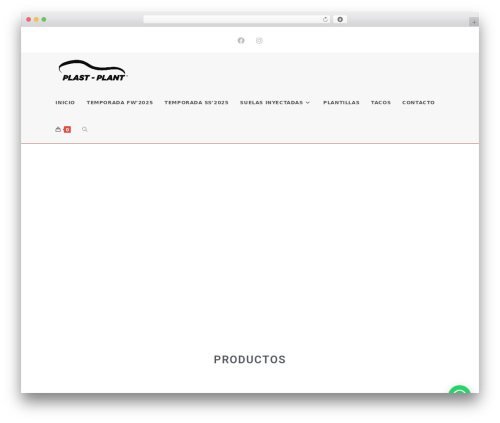Open the search magnifier icon
The image size is (500, 423).
[x=85, y=129]
